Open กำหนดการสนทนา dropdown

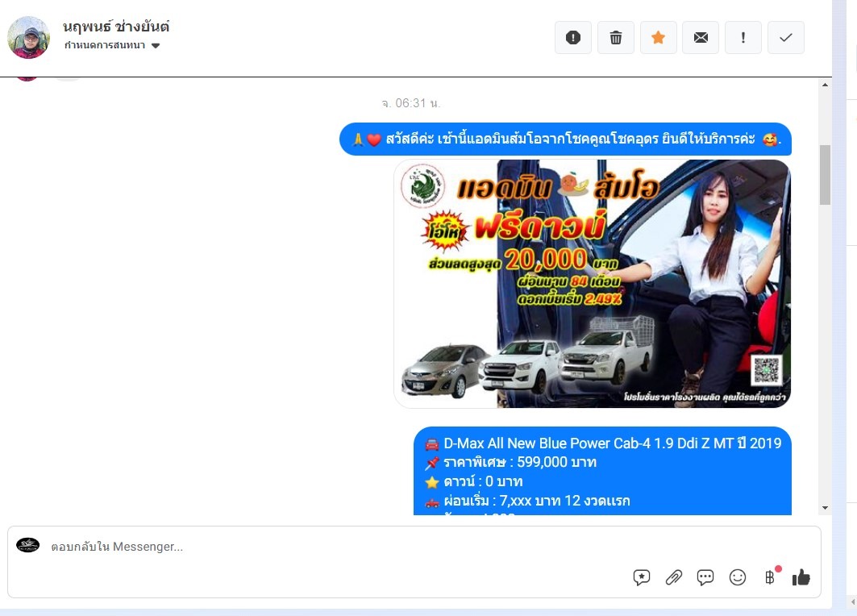[112, 45]
